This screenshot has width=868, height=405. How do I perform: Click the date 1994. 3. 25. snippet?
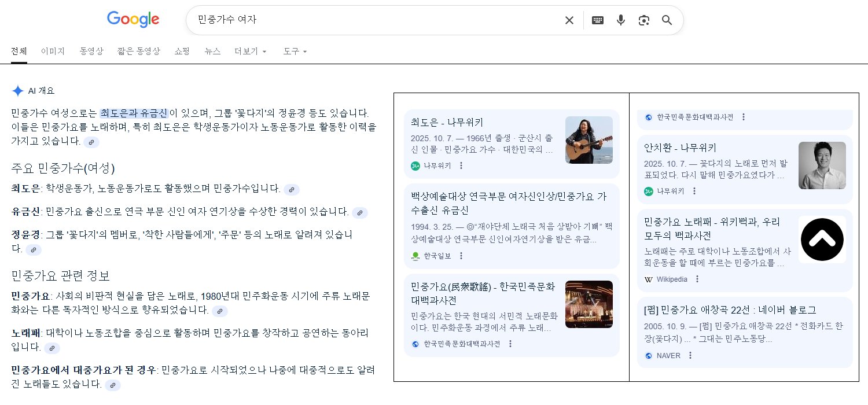[433, 226]
